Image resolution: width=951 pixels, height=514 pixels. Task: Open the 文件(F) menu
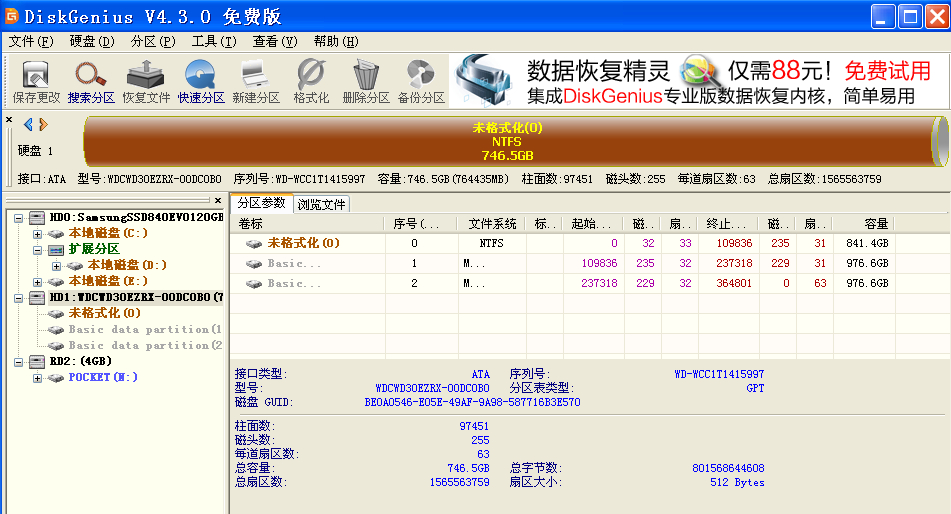point(31,41)
